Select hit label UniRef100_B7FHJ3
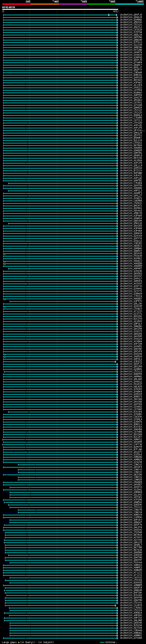This screenshot has height=644, width=146. 131,42
